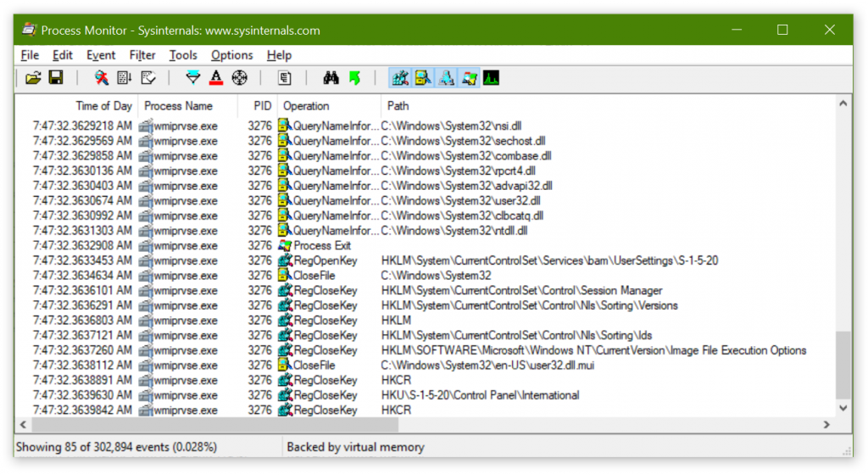Click the Show Process Tree icon
Image resolution: width=868 pixels, height=475 pixels.
(x=285, y=78)
